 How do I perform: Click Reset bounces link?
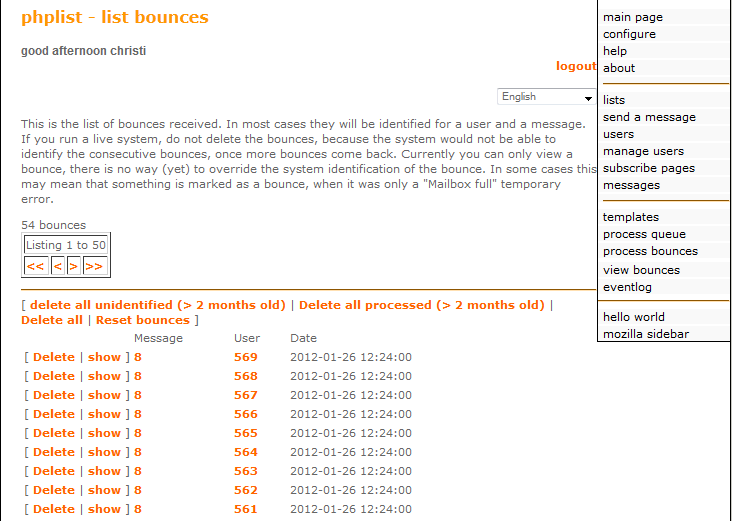click(142, 320)
